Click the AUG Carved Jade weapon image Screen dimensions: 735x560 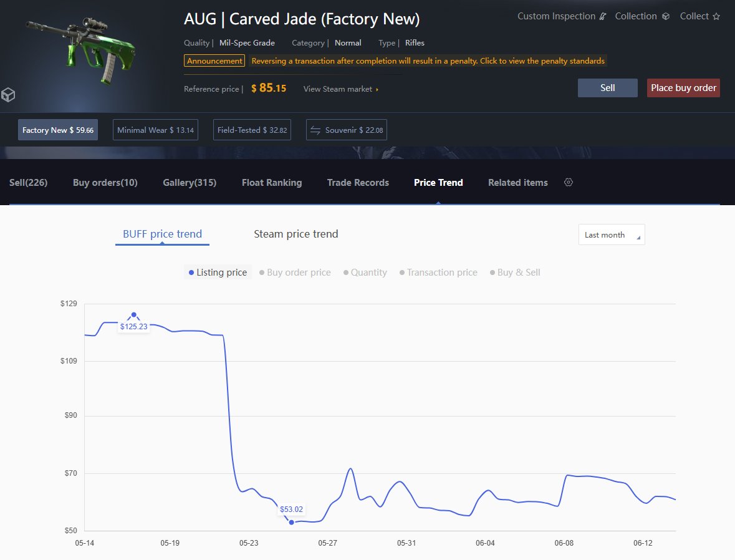(x=81, y=50)
